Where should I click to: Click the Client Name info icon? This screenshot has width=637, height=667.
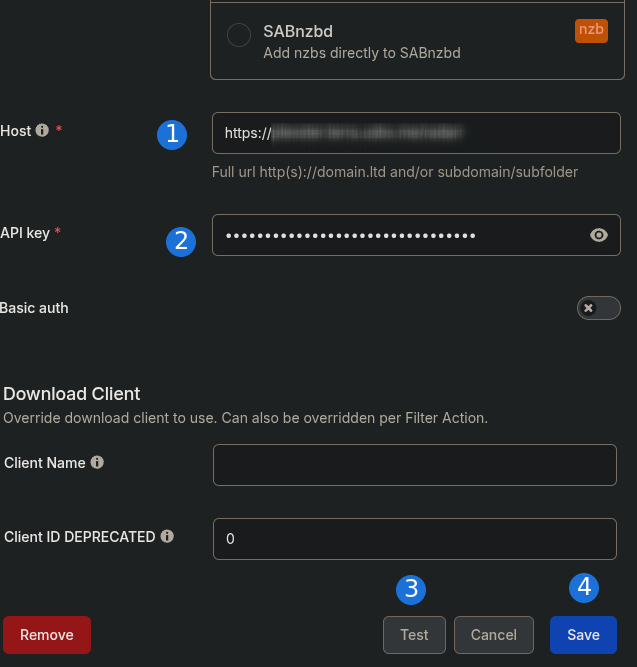click(x=97, y=462)
